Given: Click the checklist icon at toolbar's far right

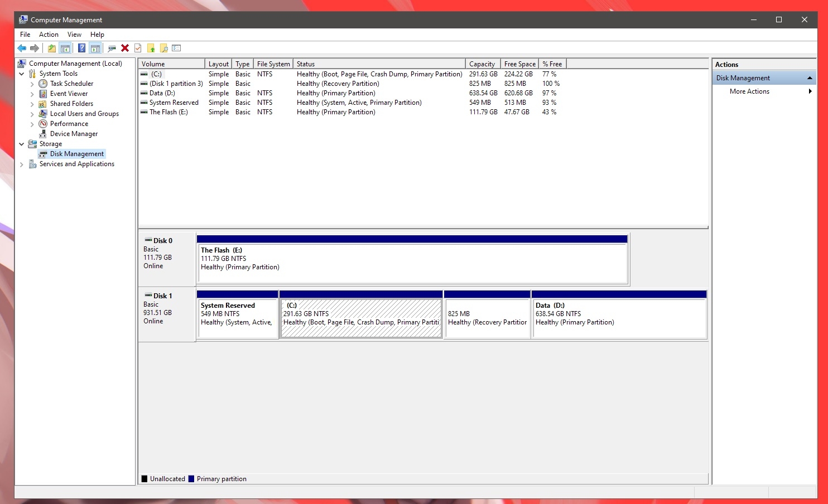Looking at the screenshot, I should (176, 48).
